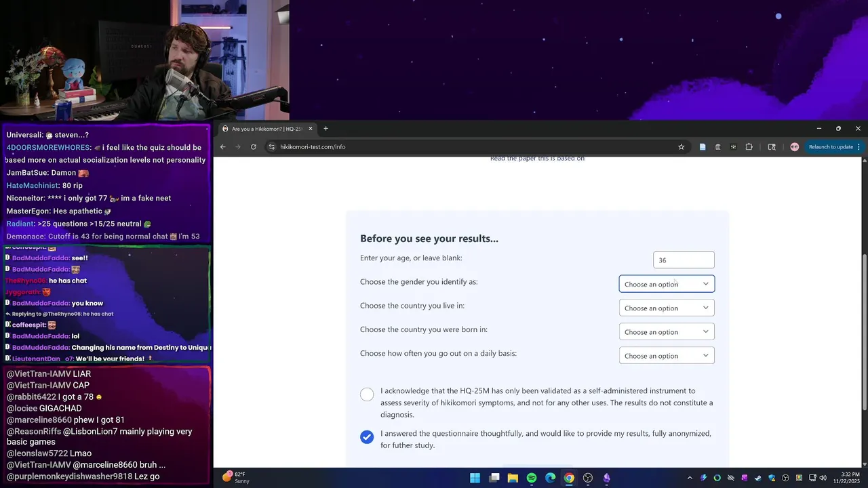Open the 'country you were born in' dropdown

tap(667, 331)
